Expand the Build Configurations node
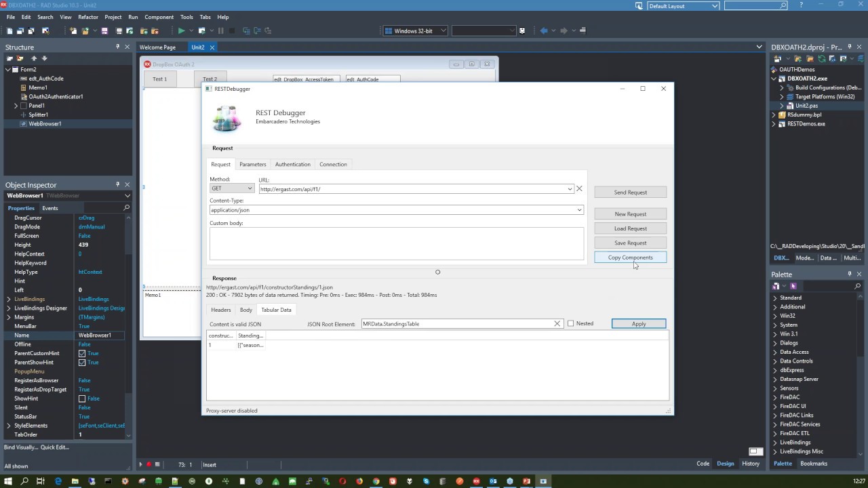The width and height of the screenshot is (868, 488). click(781, 87)
